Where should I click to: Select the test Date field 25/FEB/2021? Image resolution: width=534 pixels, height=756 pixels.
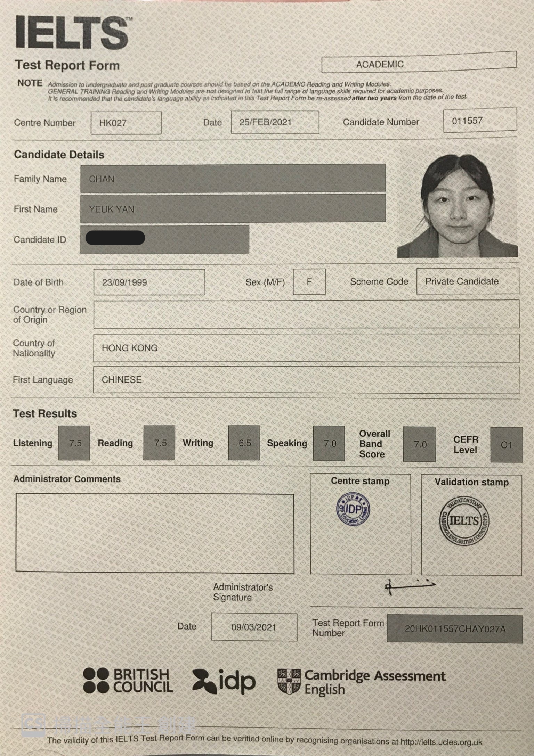pyautogui.click(x=275, y=122)
